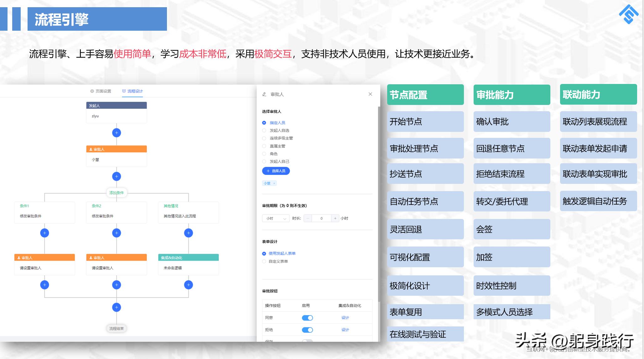Click the plus icon below 集成&自动化 node
The image size is (644, 359).
click(x=188, y=285)
